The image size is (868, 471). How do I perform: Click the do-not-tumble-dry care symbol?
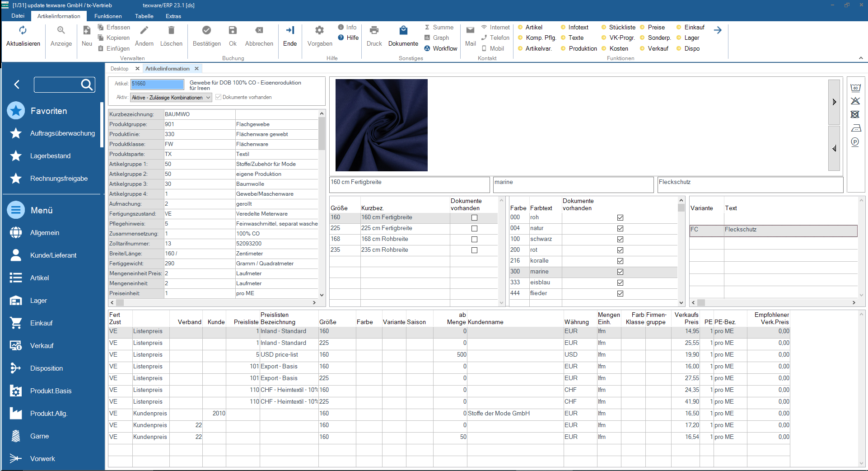click(855, 115)
